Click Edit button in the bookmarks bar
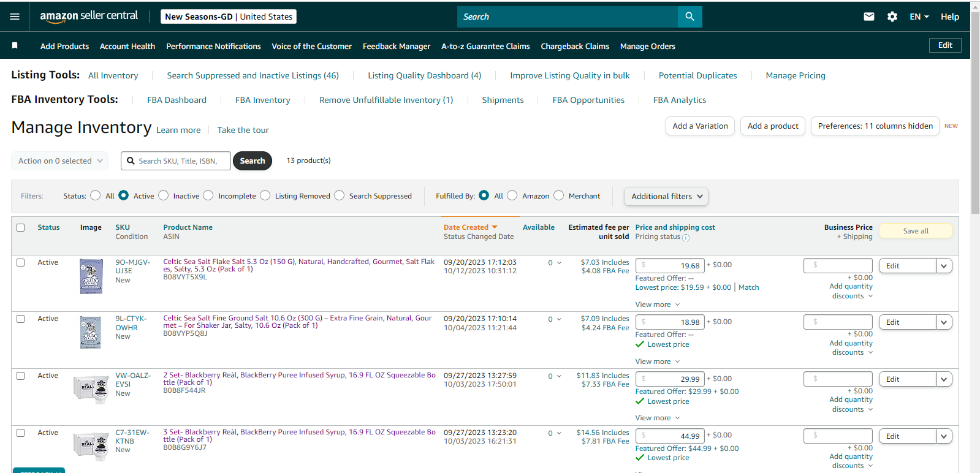This screenshot has width=980, height=473. [x=945, y=45]
